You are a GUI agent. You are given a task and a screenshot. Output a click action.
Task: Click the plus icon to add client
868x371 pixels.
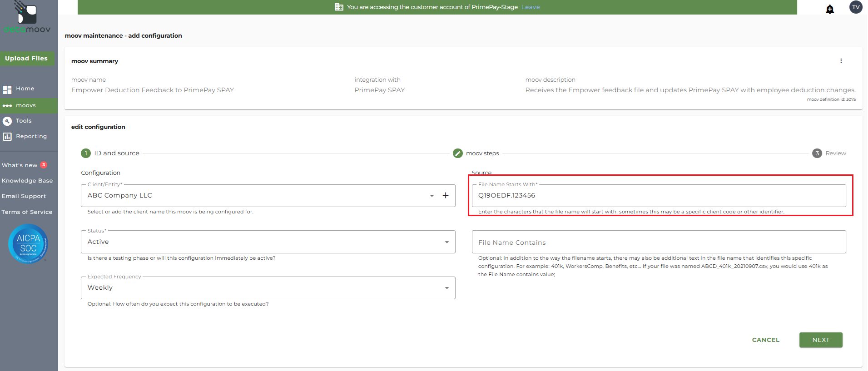pos(446,195)
